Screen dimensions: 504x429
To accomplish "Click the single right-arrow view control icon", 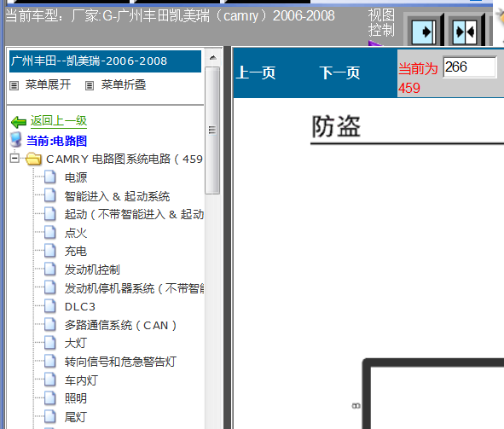I will pyautogui.click(x=424, y=32).
